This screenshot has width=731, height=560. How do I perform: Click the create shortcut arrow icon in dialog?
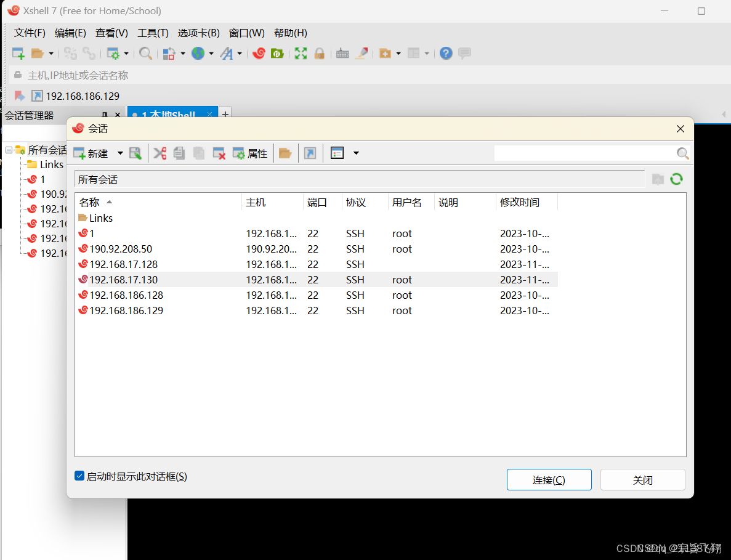tap(310, 153)
